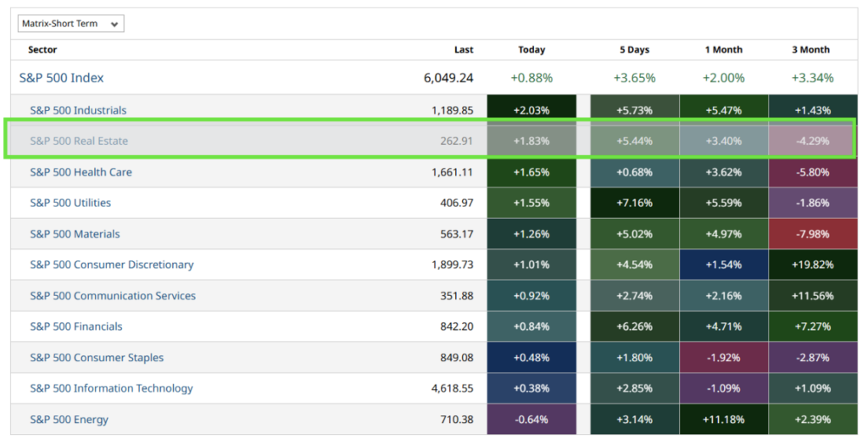Sort by the 3 Month column header
Screen dimensions: 868x446
[x=810, y=50]
